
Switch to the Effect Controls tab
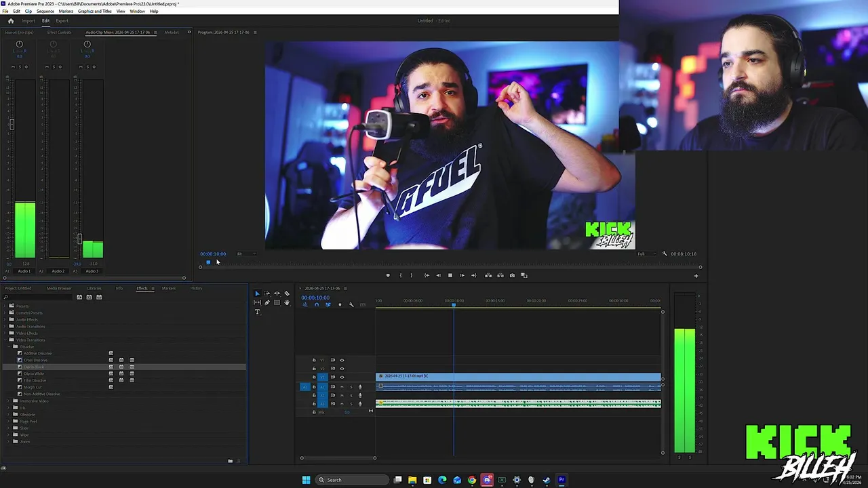[59, 32]
